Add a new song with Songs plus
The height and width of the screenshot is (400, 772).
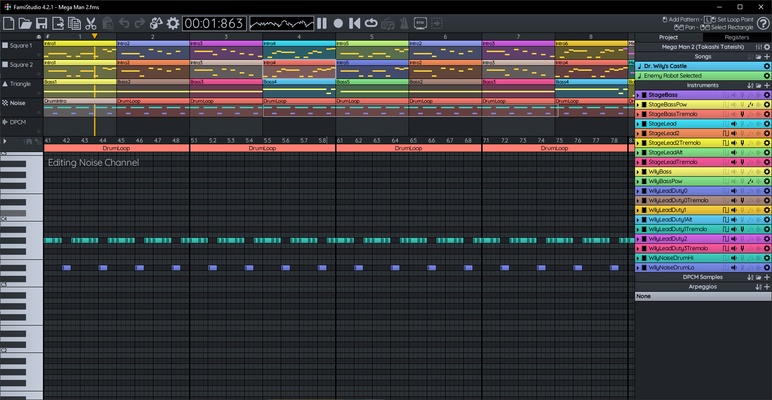click(x=767, y=57)
